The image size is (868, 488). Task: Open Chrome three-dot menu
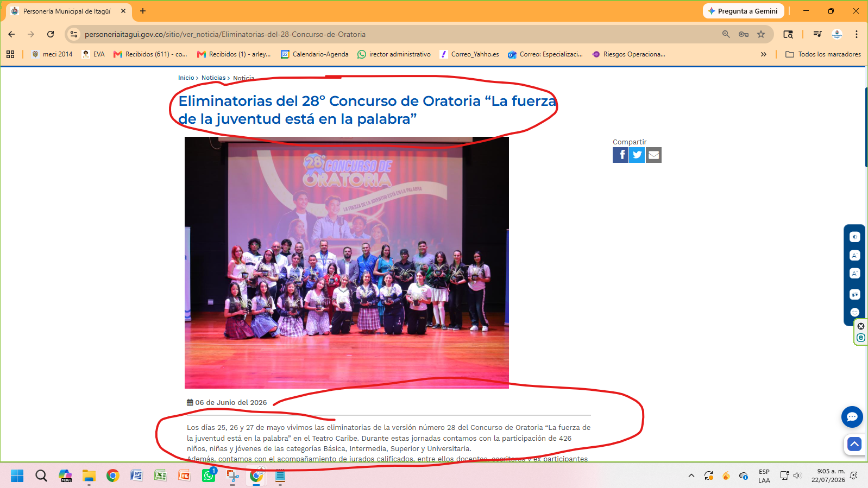(x=856, y=34)
